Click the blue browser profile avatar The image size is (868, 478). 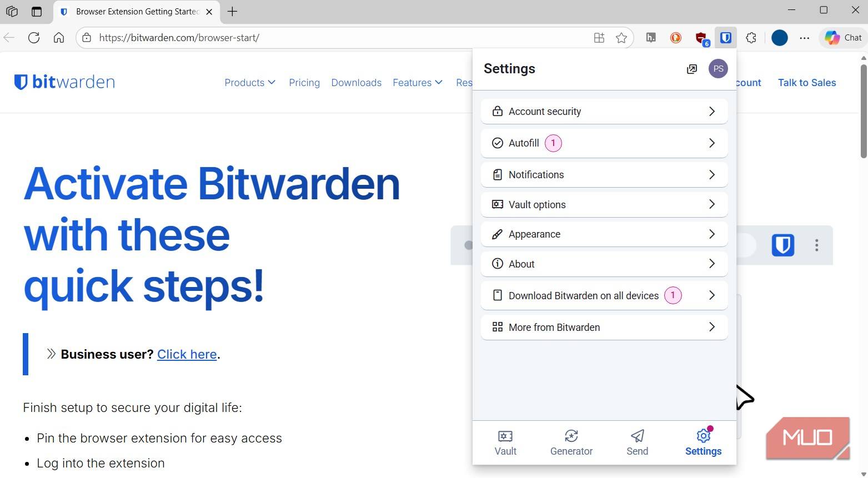[x=780, y=38]
